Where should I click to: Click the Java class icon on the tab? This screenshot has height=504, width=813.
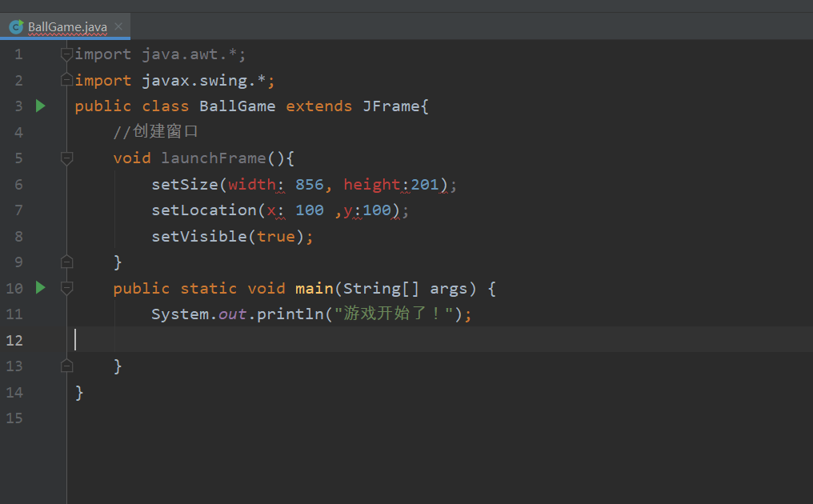pos(16,26)
